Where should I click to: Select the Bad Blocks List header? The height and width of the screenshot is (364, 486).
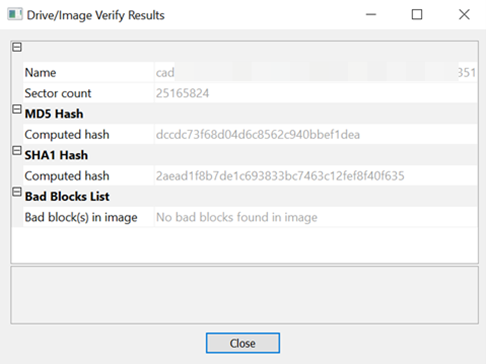point(67,197)
